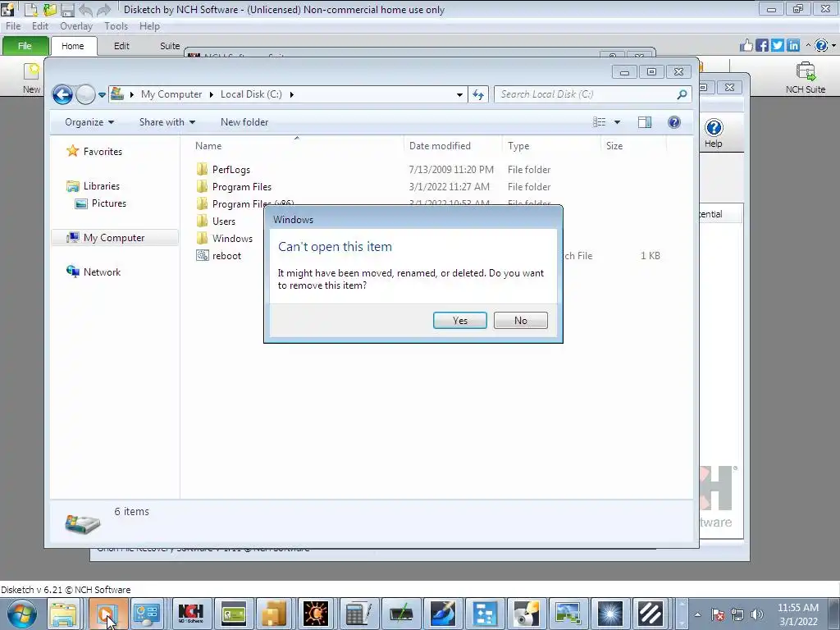The width and height of the screenshot is (840, 630).
Task: Switch to the Suite ribbon tab
Action: (170, 46)
